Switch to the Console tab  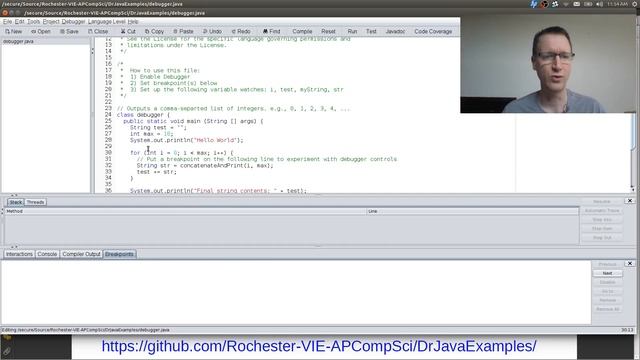point(47,254)
